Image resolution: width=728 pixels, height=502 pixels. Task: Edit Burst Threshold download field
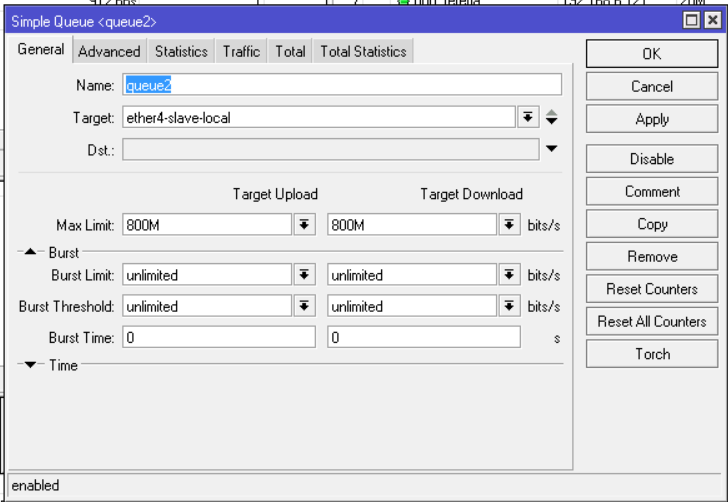[x=412, y=306]
